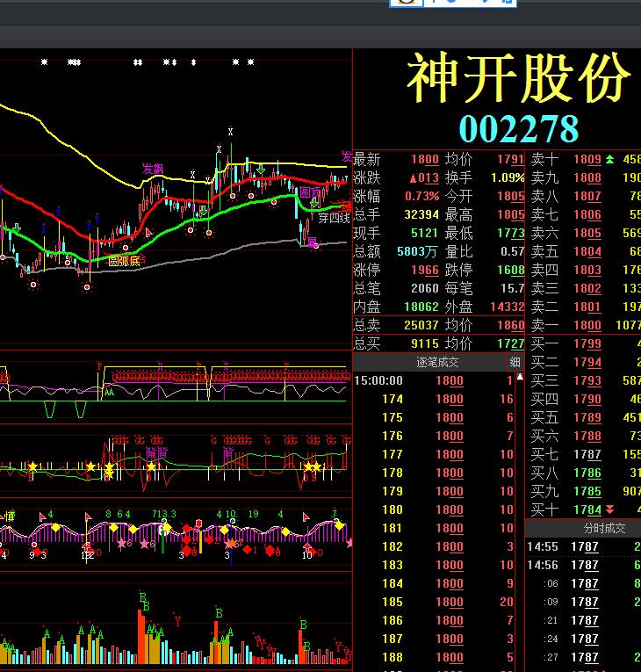Click the 总买 value 9115

(x=425, y=343)
